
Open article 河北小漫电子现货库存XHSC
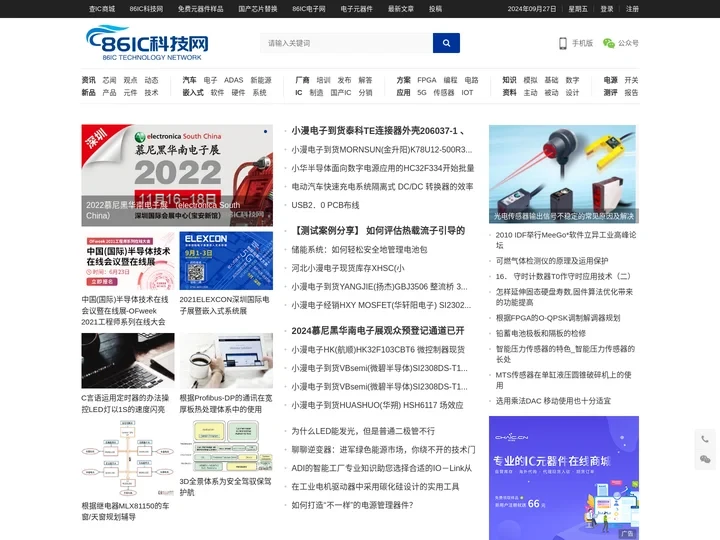coord(348,268)
